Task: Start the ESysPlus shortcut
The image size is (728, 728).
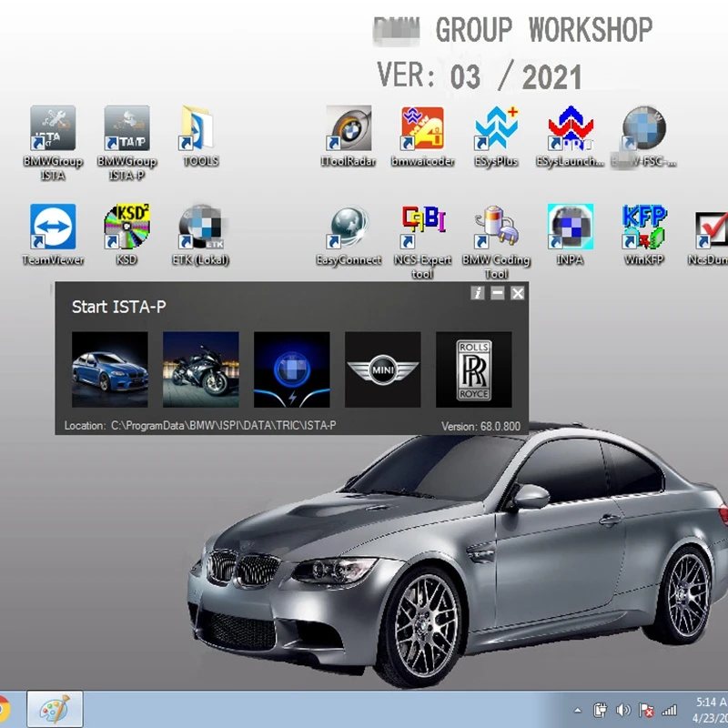Action: (497, 129)
